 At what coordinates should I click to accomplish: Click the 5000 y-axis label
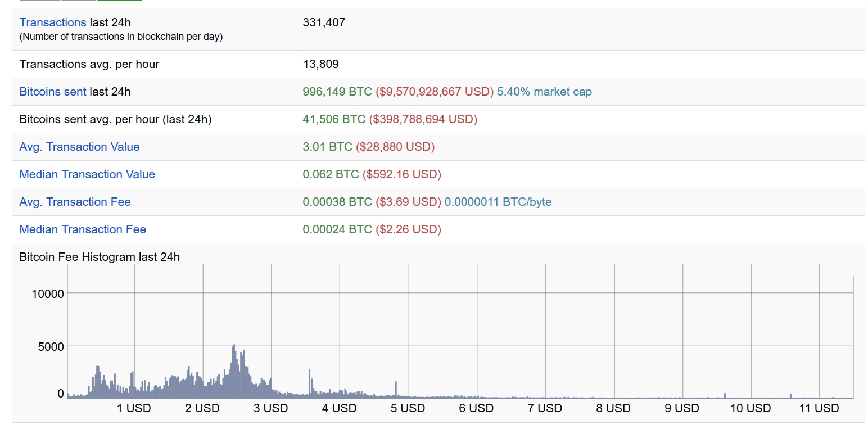tap(51, 346)
